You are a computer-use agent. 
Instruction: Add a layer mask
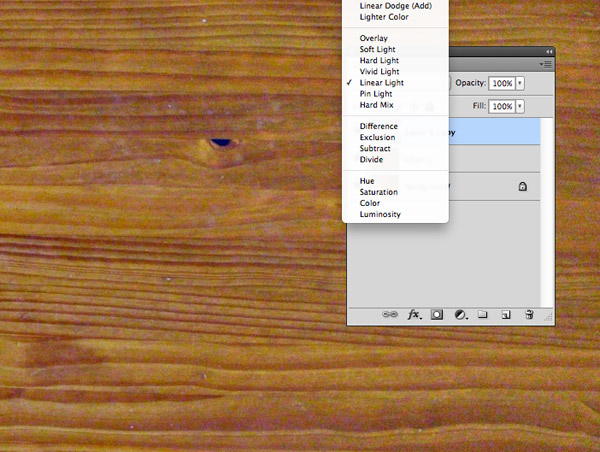click(437, 314)
